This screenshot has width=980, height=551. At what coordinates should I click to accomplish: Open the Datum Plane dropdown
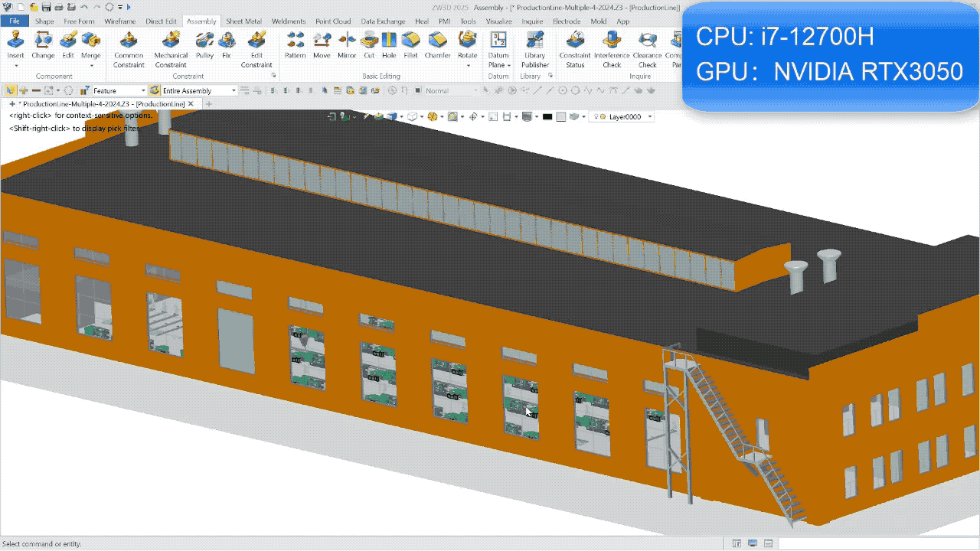(508, 65)
